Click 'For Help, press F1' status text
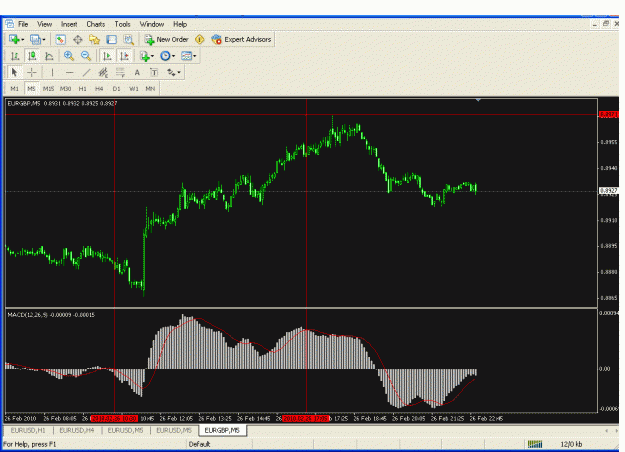This screenshot has height=452, width=625. 29,444
